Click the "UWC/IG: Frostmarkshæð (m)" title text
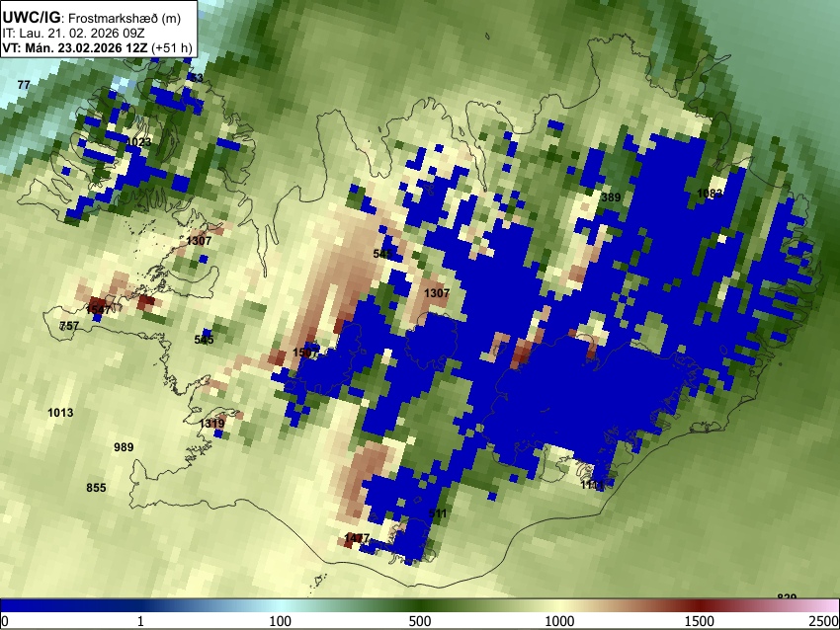The image size is (840, 630). [92, 18]
